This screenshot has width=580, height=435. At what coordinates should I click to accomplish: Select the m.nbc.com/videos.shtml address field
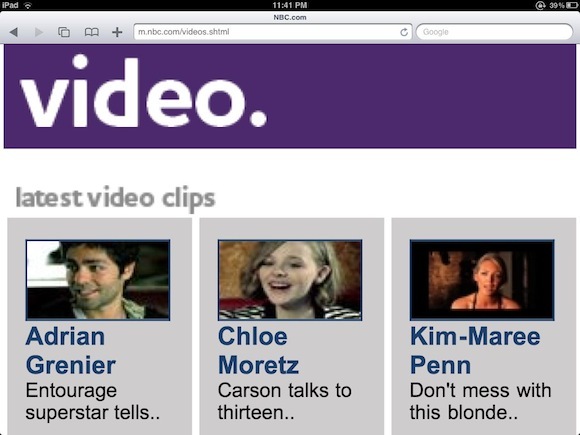273,32
